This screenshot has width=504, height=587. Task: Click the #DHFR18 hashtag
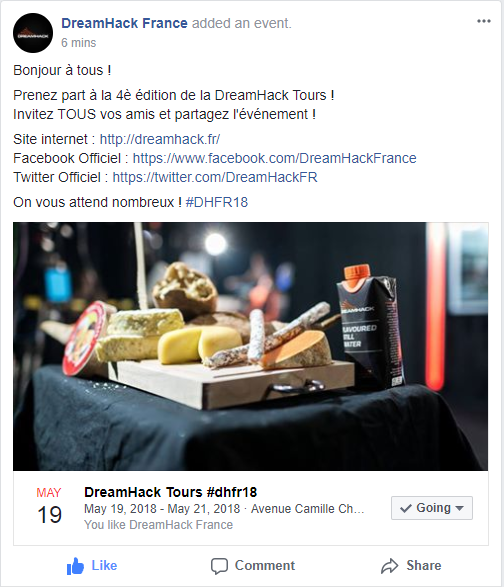(217, 202)
